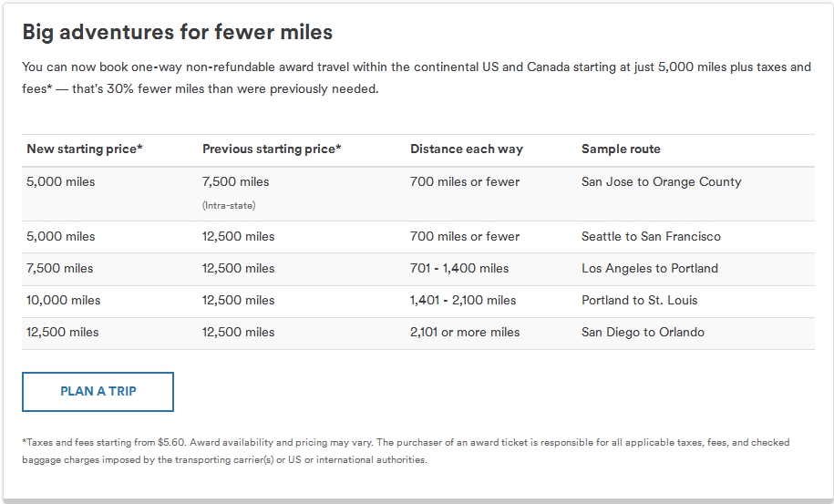Screen dimensions: 834x504
Task: Select the Seattle to San Francisco route
Action: tap(651, 237)
